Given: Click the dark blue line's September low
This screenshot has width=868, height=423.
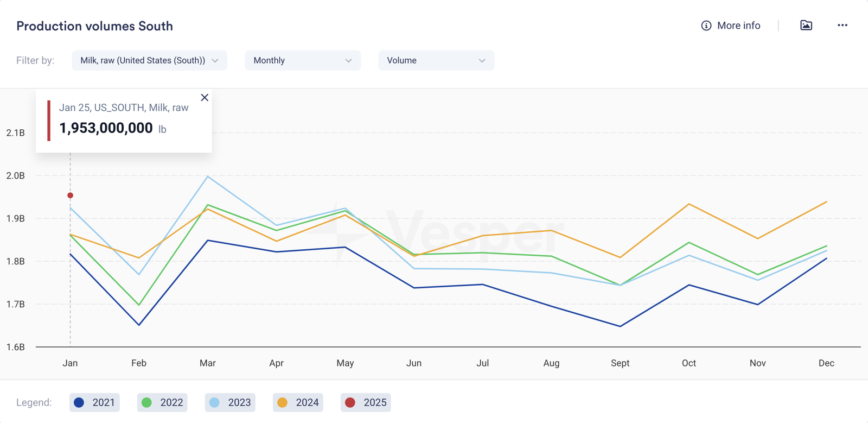Looking at the screenshot, I should pyautogui.click(x=620, y=326).
